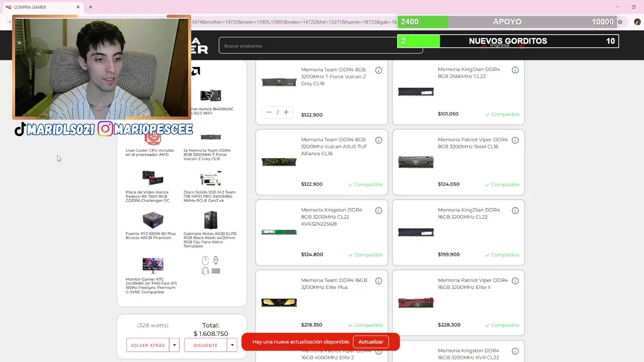View info for KingDian 16GB 3200MHz CL22
The image size is (644, 362).
(515, 211)
